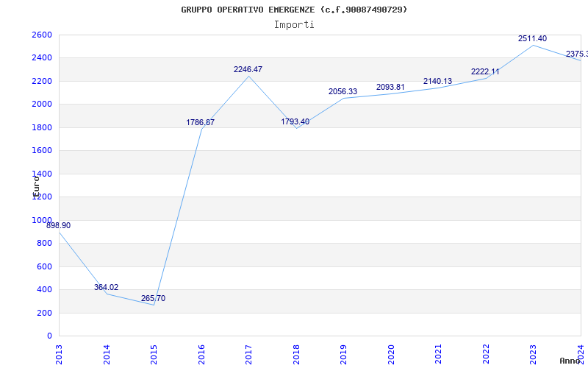Click the y-axis value 400

click(44, 290)
